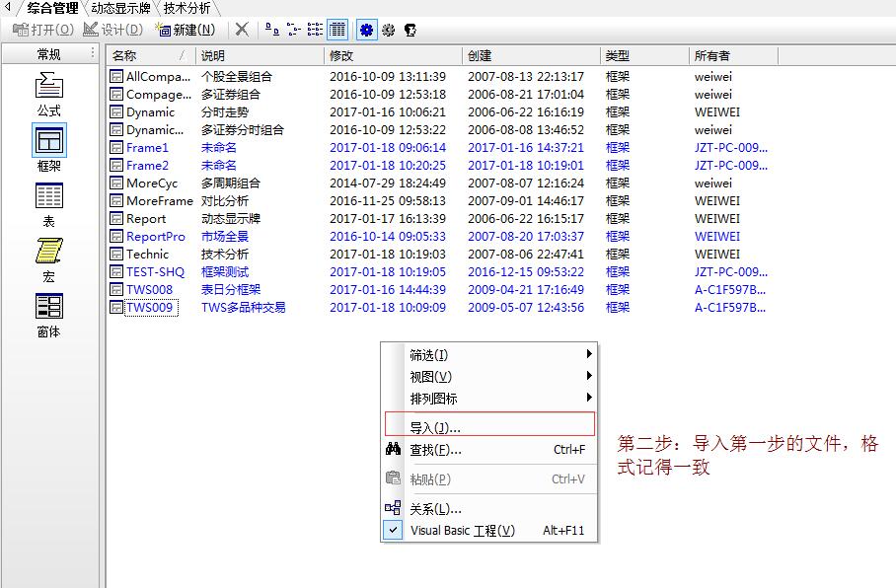Click created date 2006-06-22 16:15:17

click(526, 218)
